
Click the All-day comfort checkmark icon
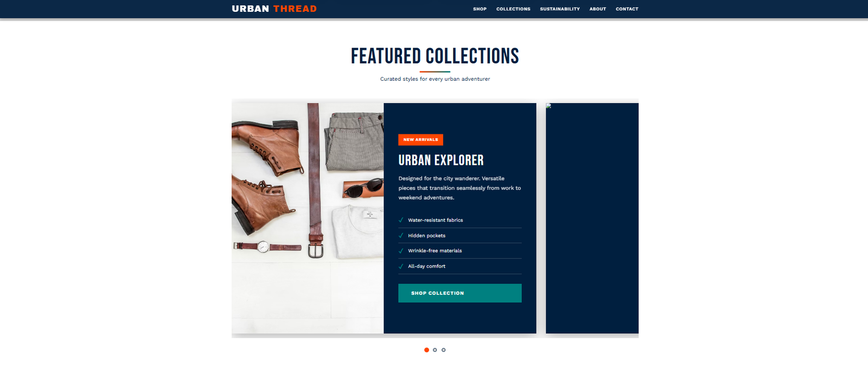(401, 266)
